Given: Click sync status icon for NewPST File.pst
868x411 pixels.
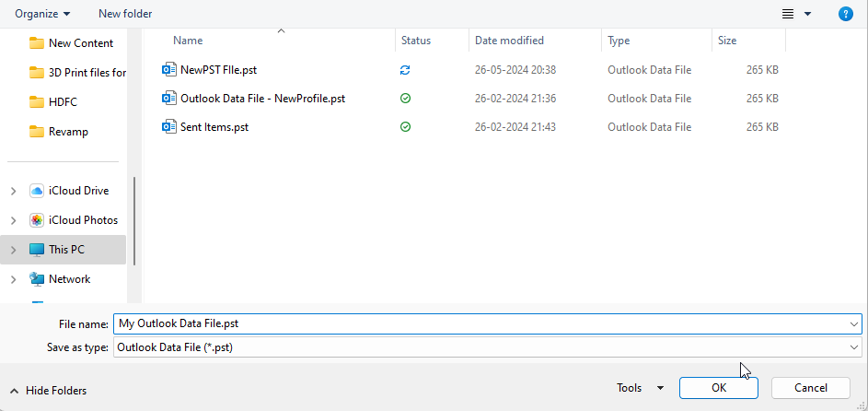Looking at the screenshot, I should coord(405,70).
